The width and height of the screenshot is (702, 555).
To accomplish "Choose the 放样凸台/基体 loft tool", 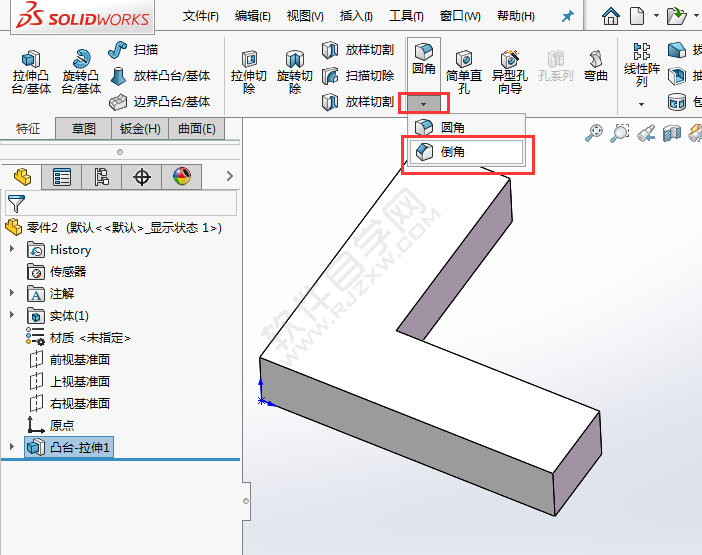I will pos(160,76).
